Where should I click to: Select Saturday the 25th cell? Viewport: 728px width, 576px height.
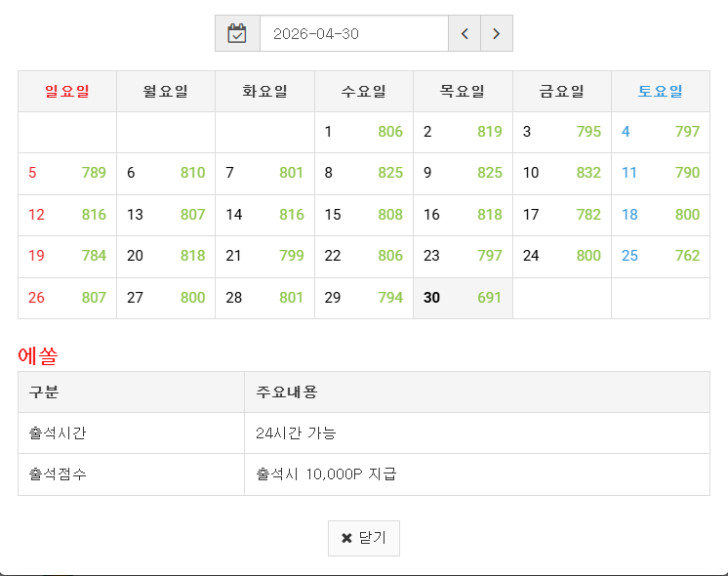tap(660, 256)
